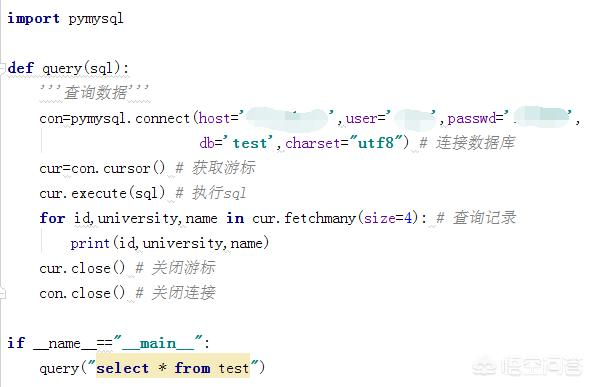Click the pymysql module name after import

(x=96, y=19)
